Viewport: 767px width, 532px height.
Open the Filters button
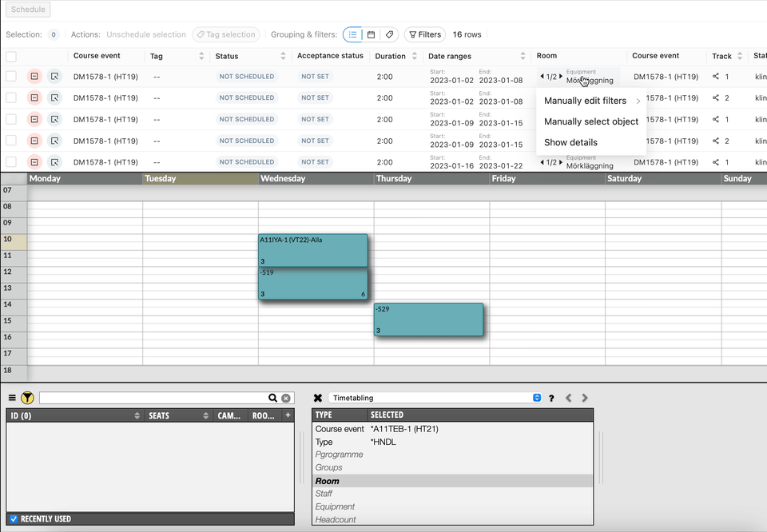pyautogui.click(x=425, y=34)
